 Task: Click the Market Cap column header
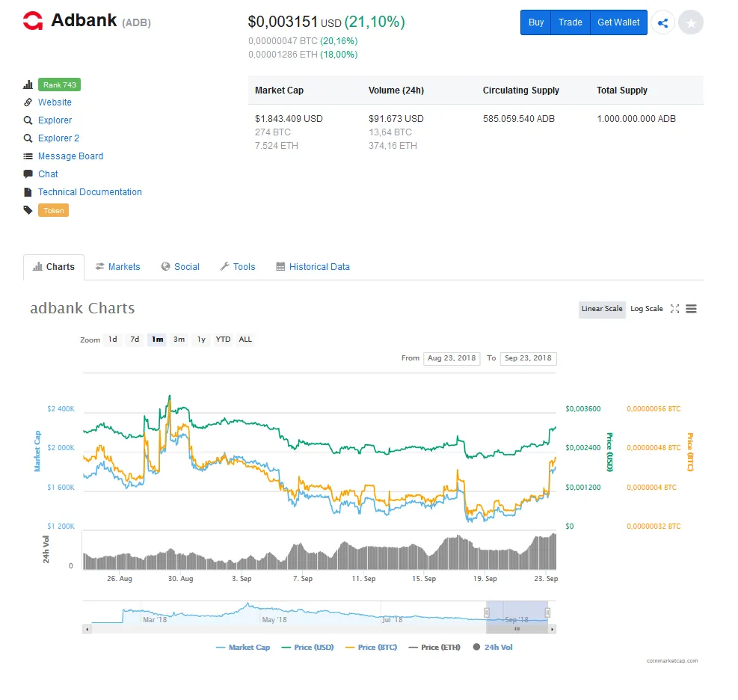(279, 90)
